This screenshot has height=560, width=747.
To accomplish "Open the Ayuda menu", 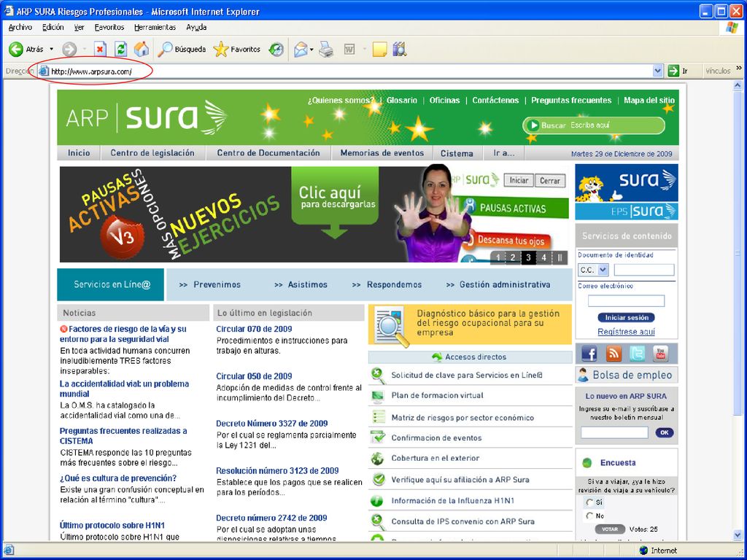I will 196,27.
